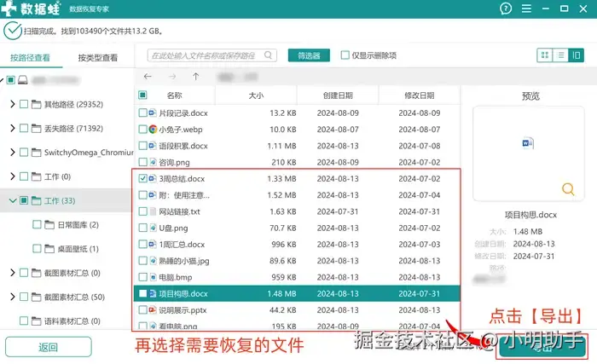Check the 小兔子.webp checkbox
Screen dimensions: 597x364
click(142, 130)
